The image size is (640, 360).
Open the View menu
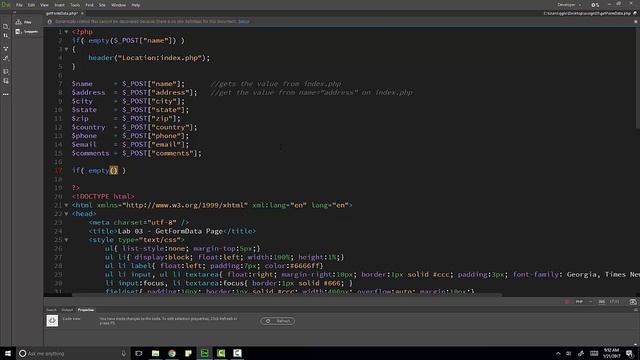coord(44,5)
